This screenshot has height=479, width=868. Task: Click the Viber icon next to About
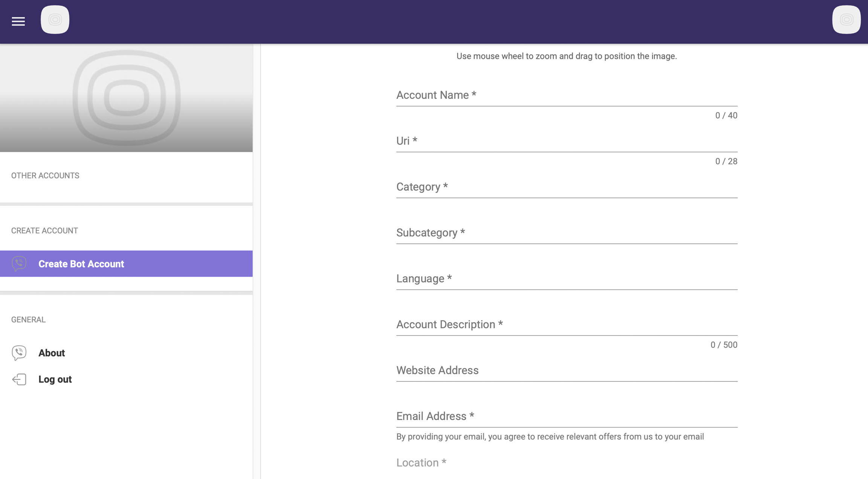19,353
